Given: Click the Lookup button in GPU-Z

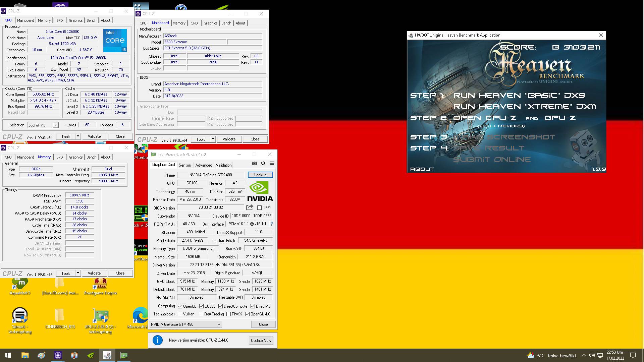Looking at the screenshot, I should (x=260, y=175).
